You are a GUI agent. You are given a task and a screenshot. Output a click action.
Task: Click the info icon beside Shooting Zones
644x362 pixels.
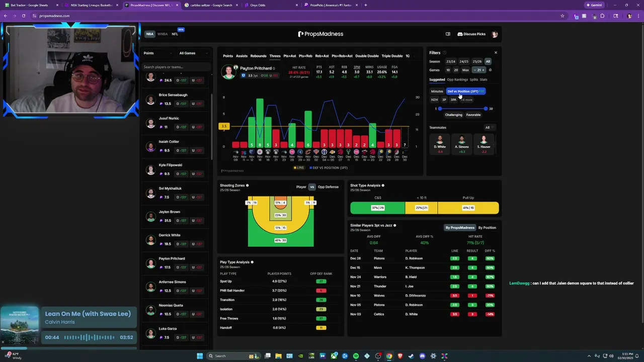pos(247,186)
